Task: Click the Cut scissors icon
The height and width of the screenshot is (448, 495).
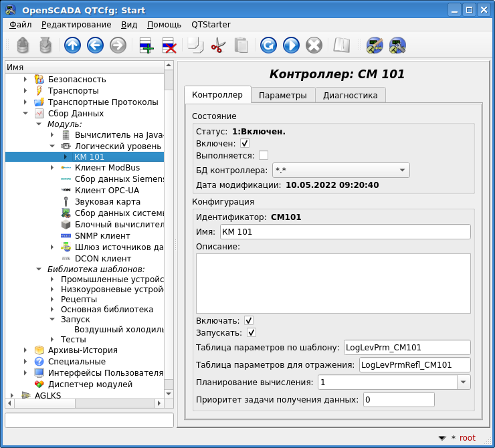Action: click(x=218, y=45)
